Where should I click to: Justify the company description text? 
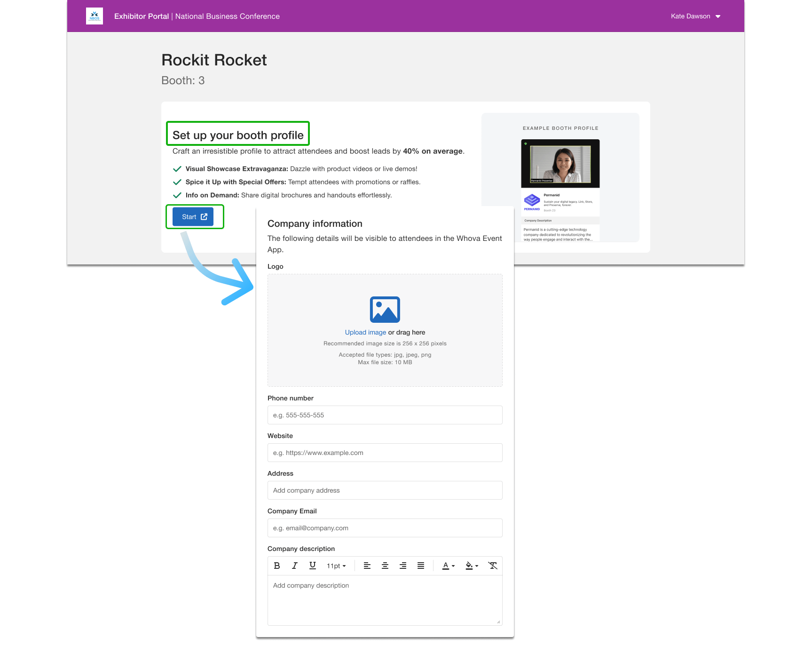coord(421,566)
